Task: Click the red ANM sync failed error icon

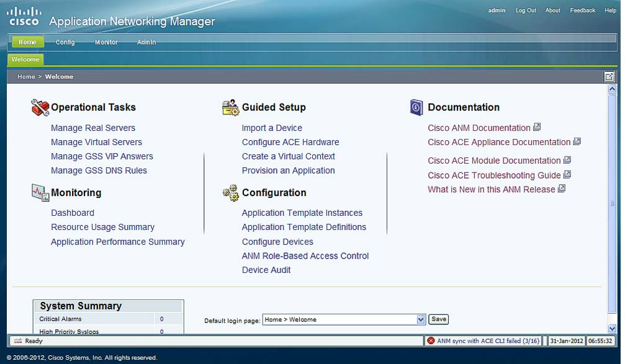Action: point(431,340)
